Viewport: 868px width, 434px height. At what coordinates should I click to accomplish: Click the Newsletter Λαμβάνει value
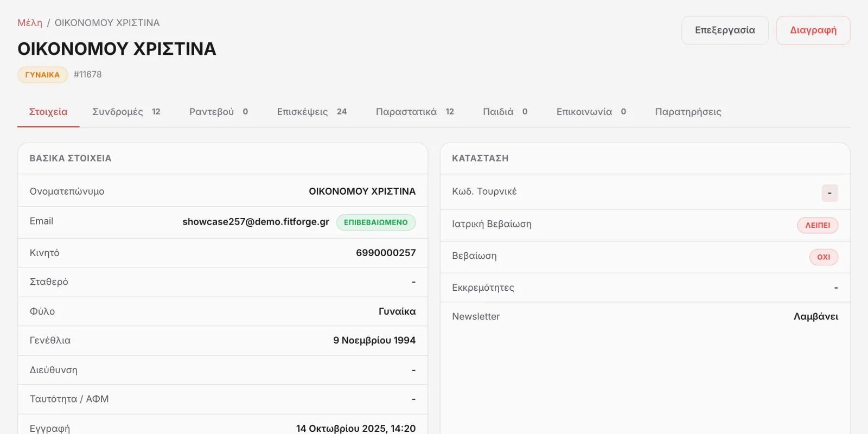coord(816,316)
